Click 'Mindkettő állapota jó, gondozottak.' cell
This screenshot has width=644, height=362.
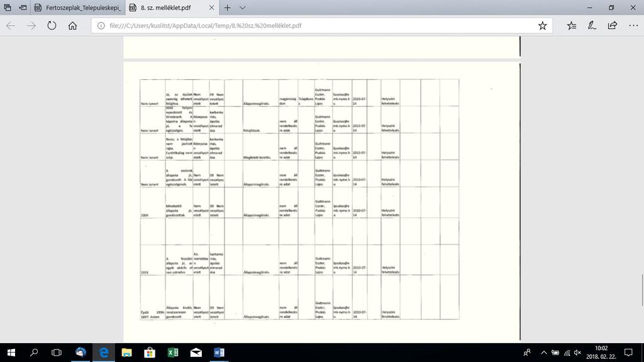(179, 202)
